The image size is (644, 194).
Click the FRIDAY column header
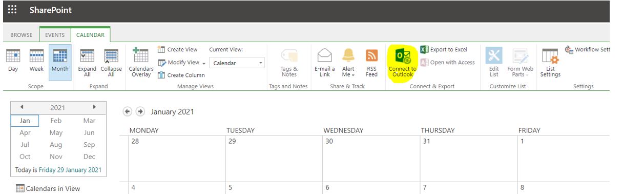pyautogui.click(x=529, y=130)
